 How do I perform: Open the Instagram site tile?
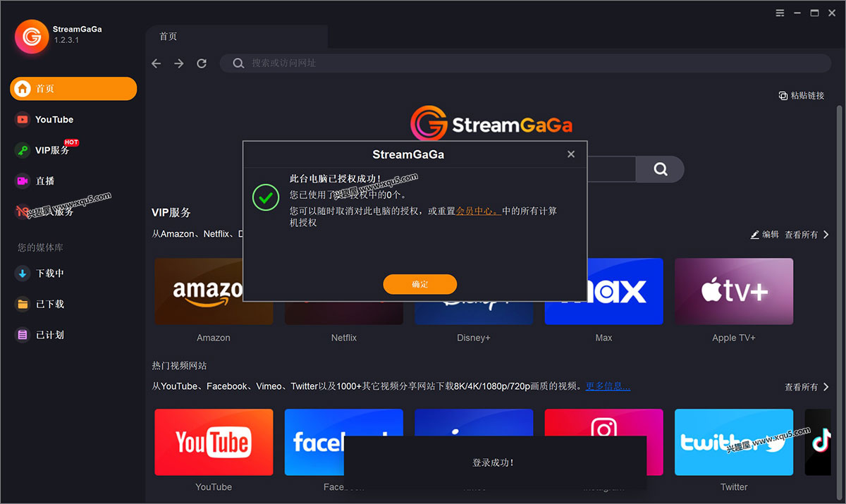pos(603,422)
